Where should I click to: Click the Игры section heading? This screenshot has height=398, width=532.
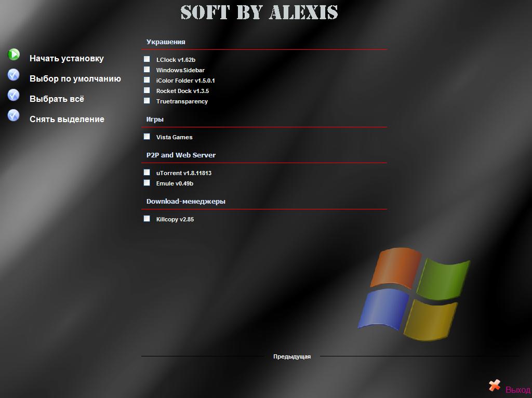(x=155, y=120)
